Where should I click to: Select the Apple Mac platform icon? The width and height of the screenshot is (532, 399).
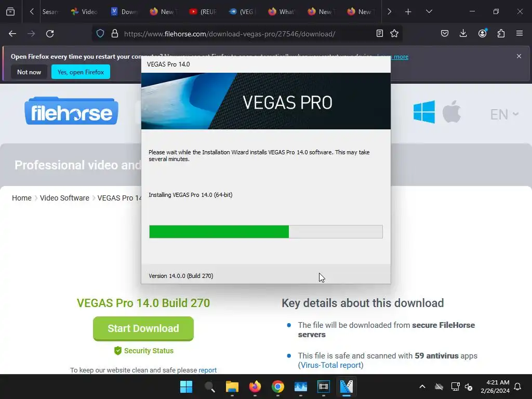[451, 112]
